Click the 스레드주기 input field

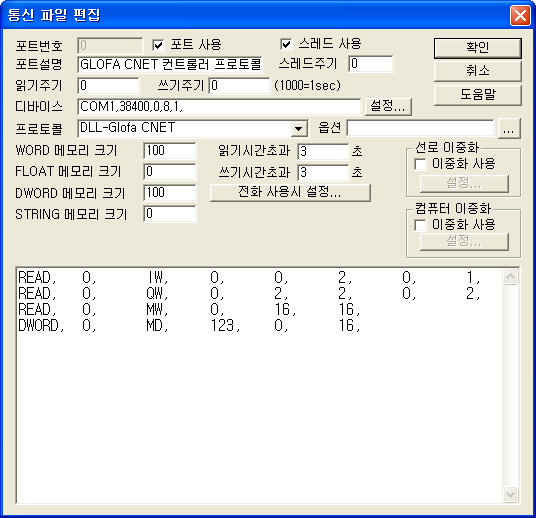click(x=371, y=64)
